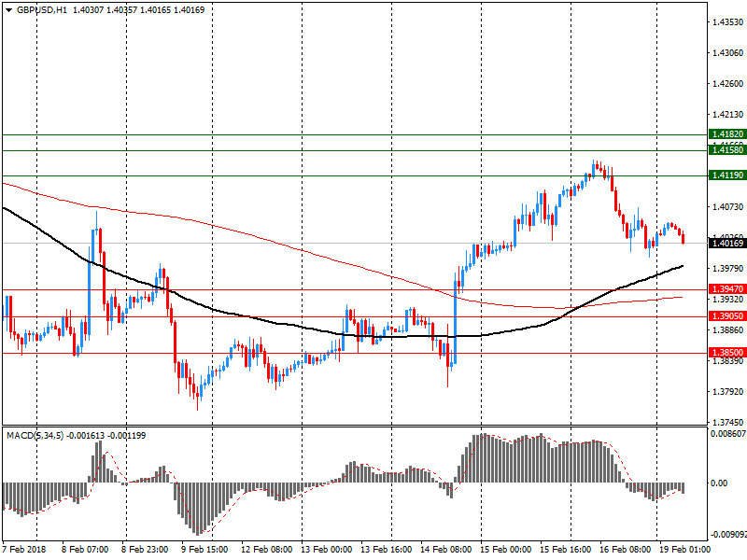Image resolution: width=747 pixels, height=560 pixels.
Task: Click the GBPUSD,H1 symbol title
Action: (42, 10)
